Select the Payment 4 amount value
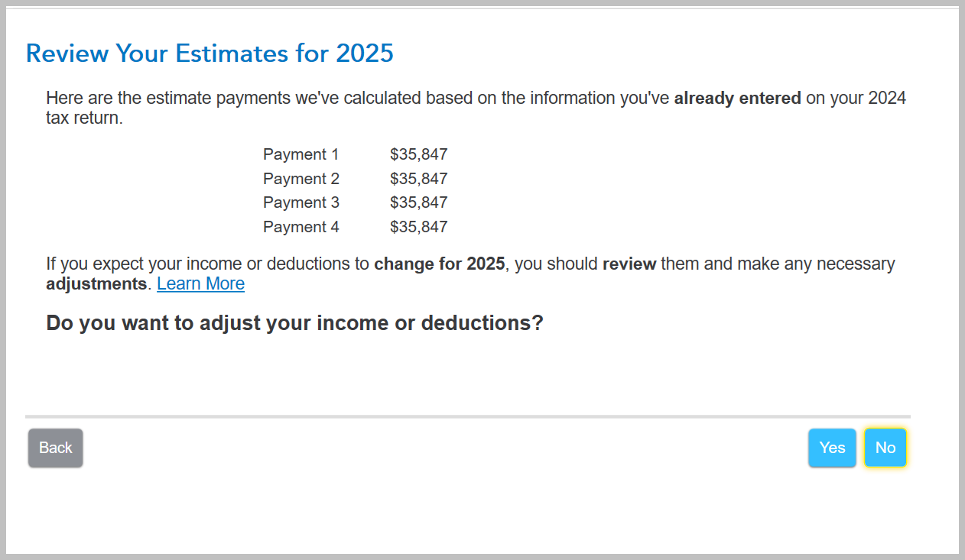 coord(418,227)
